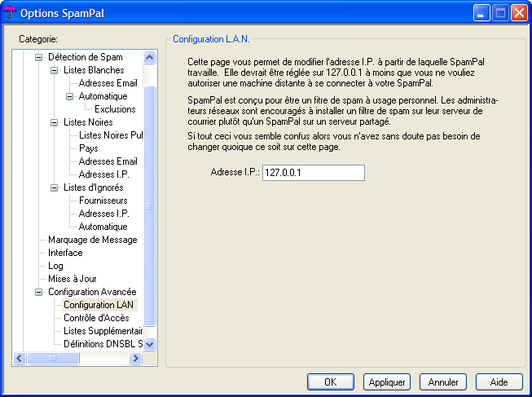Select the Configuration LAN item
This screenshot has width=532, height=397.
tap(99, 305)
